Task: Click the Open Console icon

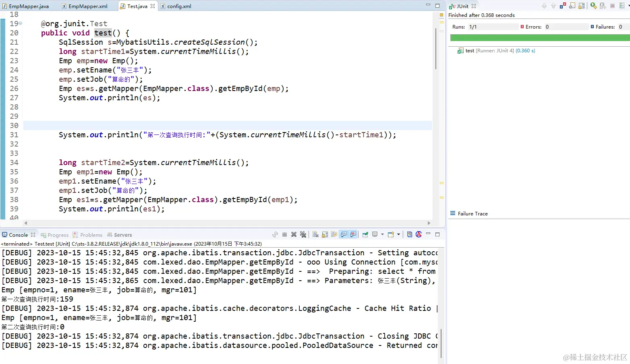Action: click(x=391, y=234)
